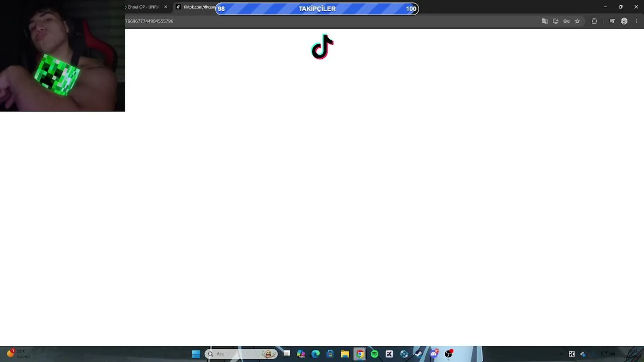Minimize the Chrome window
This screenshot has height=362, width=644.
click(605, 7)
